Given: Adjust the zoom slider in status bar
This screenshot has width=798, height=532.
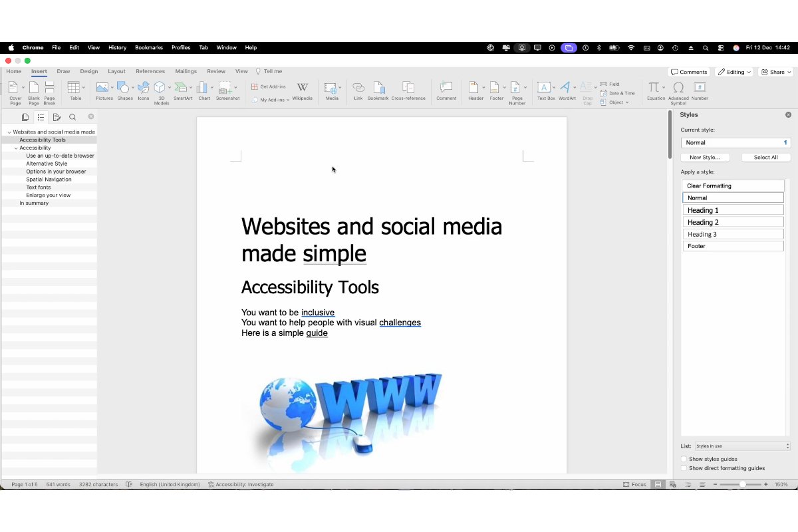Looking at the screenshot, I should (742, 484).
